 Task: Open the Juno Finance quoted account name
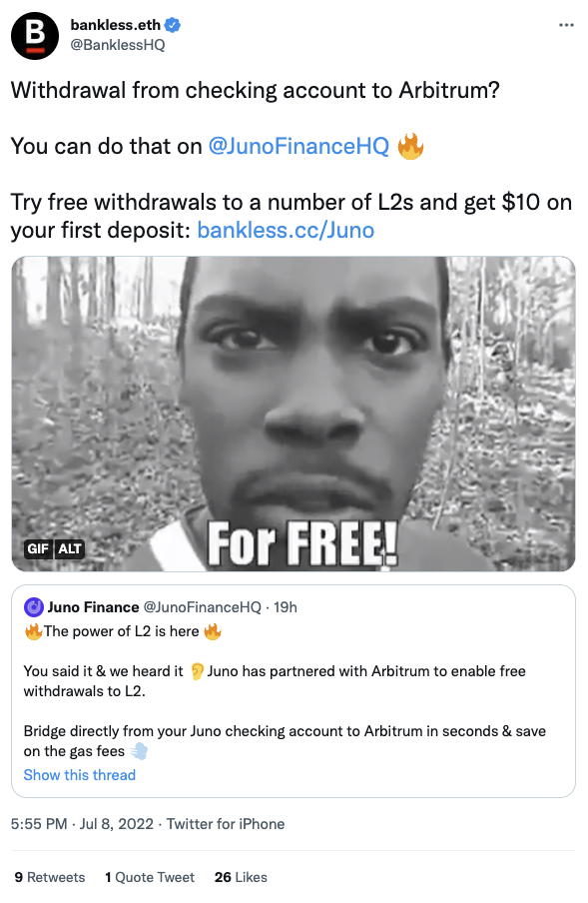click(93, 607)
